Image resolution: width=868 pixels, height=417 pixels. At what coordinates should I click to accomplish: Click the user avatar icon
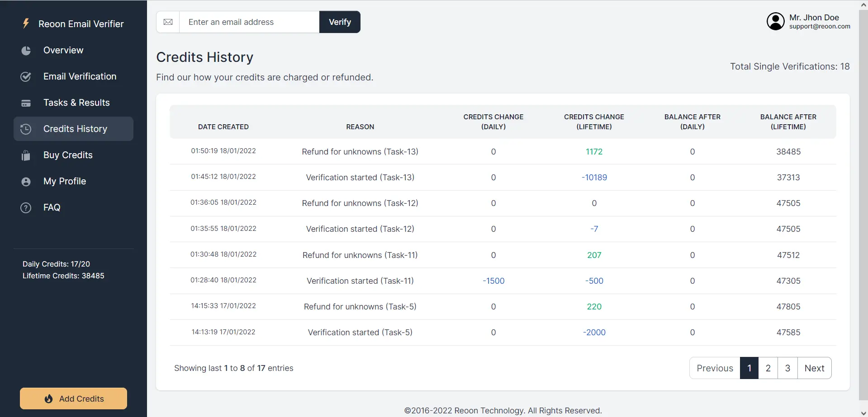coord(775,21)
